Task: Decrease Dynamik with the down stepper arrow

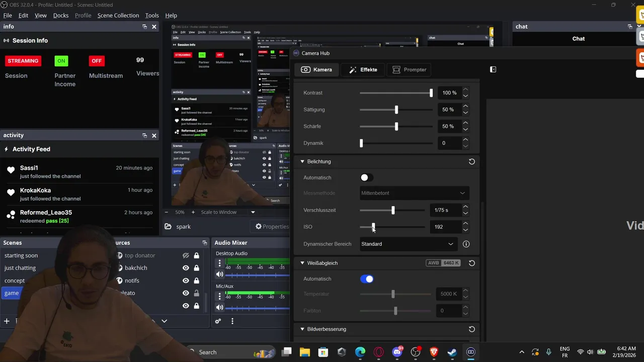Action: 465,146
